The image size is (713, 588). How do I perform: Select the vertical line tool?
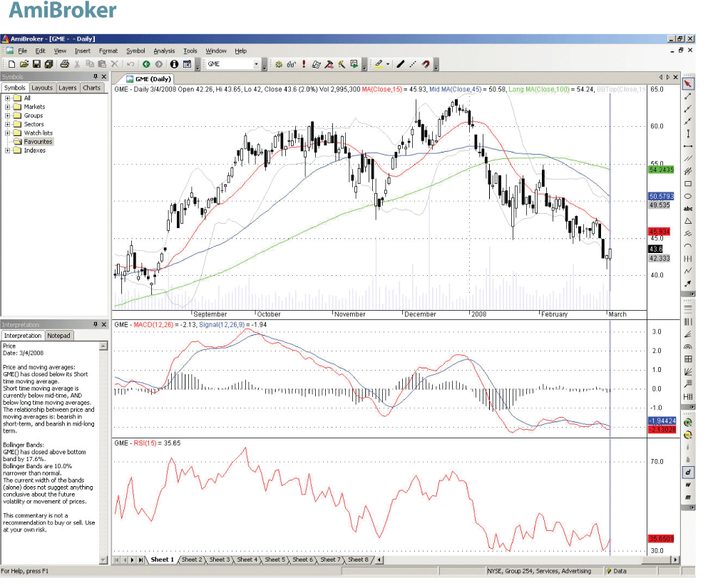687,133
